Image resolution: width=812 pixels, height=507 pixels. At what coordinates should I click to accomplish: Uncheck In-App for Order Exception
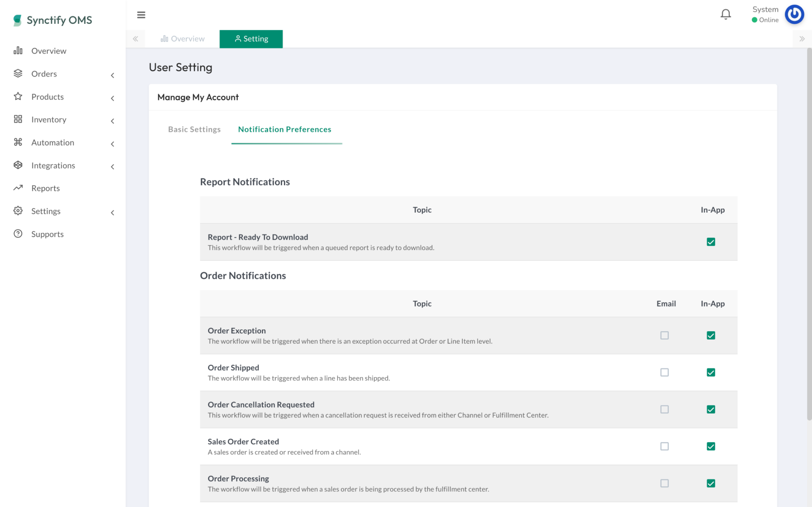click(x=711, y=336)
